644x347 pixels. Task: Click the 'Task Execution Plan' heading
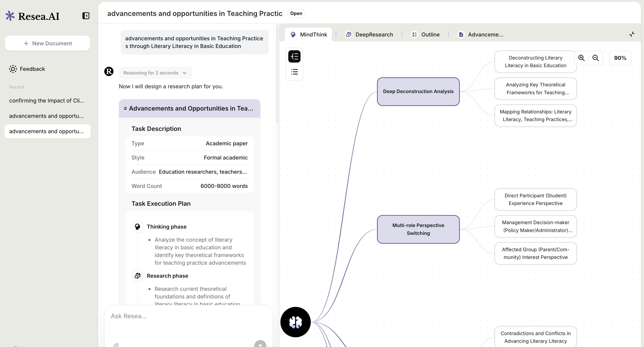[x=161, y=204]
